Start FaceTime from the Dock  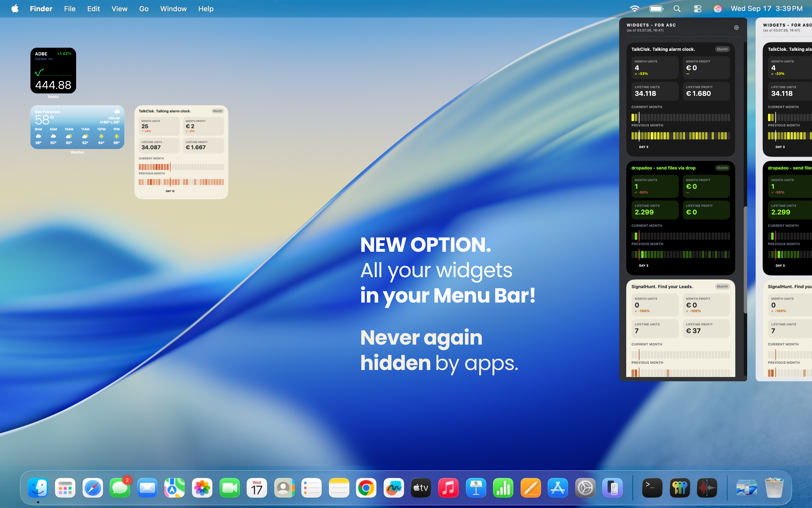(x=230, y=487)
